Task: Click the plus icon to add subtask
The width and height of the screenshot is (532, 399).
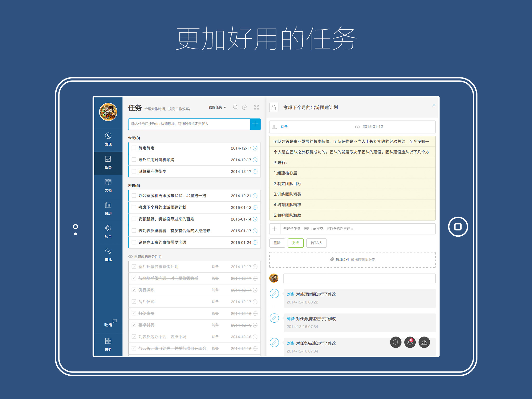Action: coord(275,229)
